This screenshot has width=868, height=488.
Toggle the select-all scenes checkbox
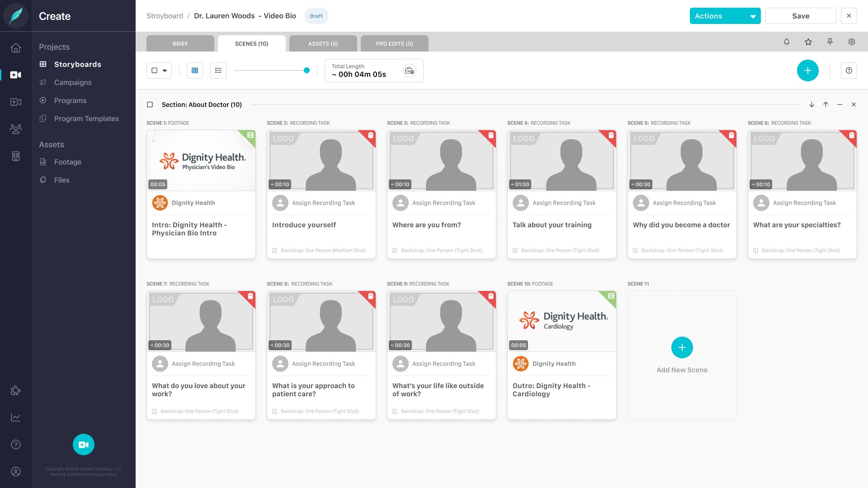click(155, 70)
